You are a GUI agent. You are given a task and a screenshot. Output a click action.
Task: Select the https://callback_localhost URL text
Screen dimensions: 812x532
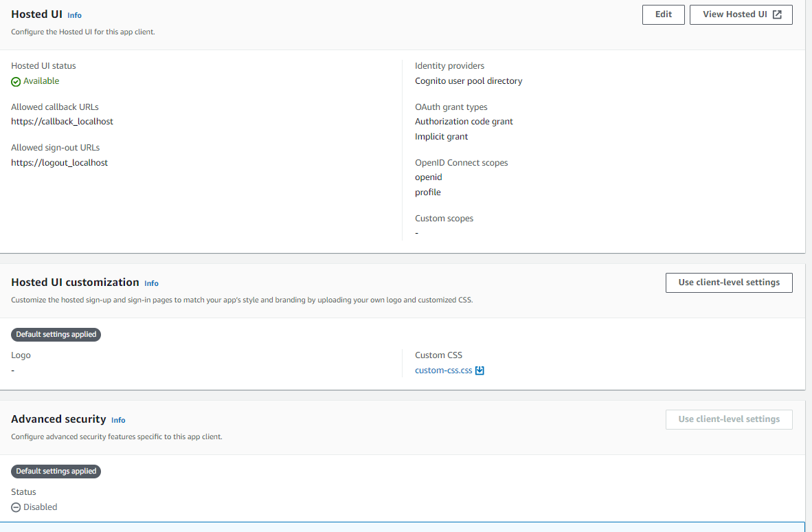pyautogui.click(x=62, y=122)
